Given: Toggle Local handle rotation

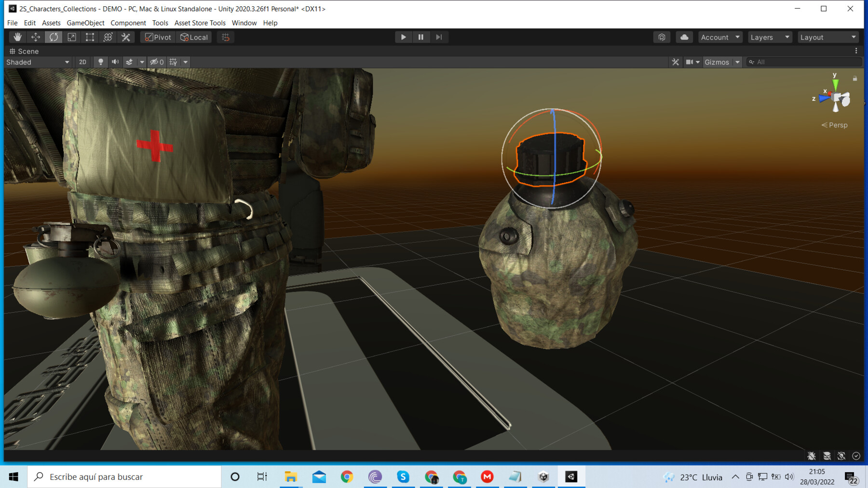Looking at the screenshot, I should (x=194, y=37).
